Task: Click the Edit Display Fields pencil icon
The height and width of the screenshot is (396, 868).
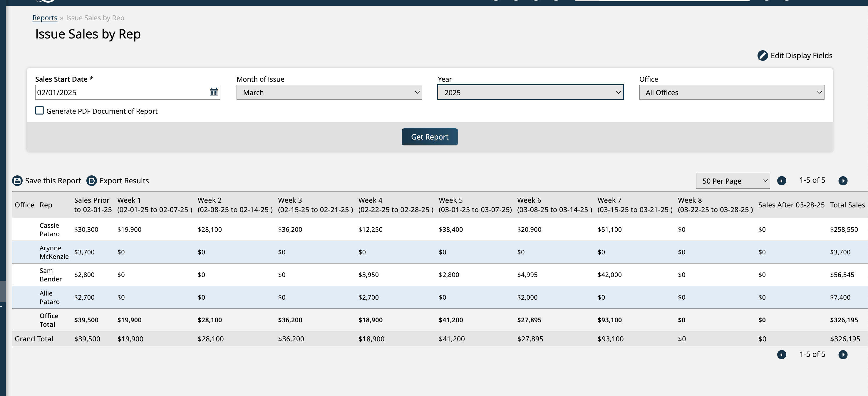Action: pyautogui.click(x=763, y=56)
